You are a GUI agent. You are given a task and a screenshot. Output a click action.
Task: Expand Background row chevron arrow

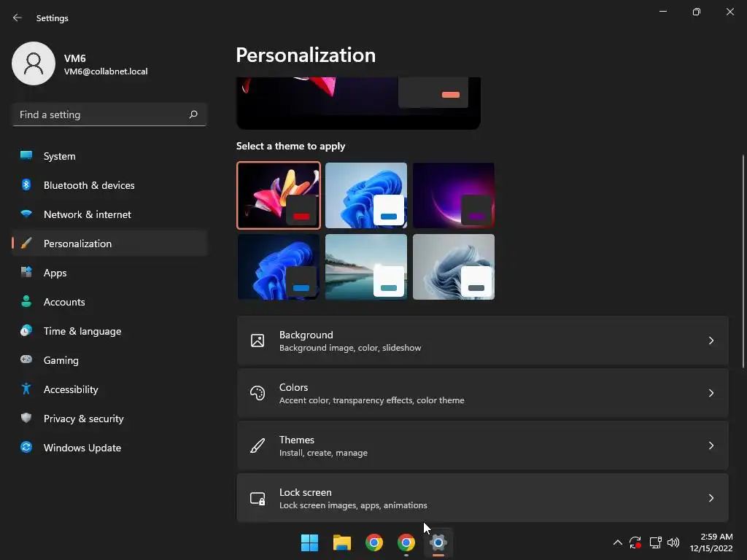coord(711,341)
